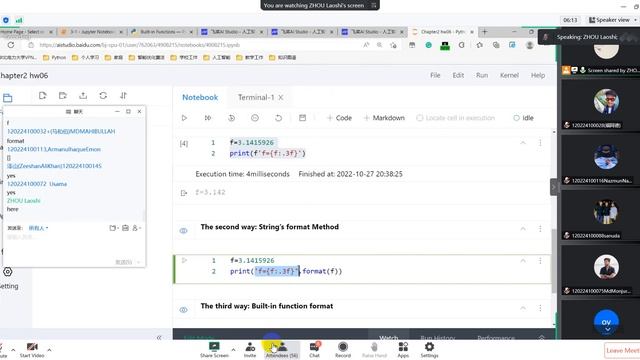This screenshot has height=360, width=640.
Task: Open the File menu
Action: coord(435,75)
